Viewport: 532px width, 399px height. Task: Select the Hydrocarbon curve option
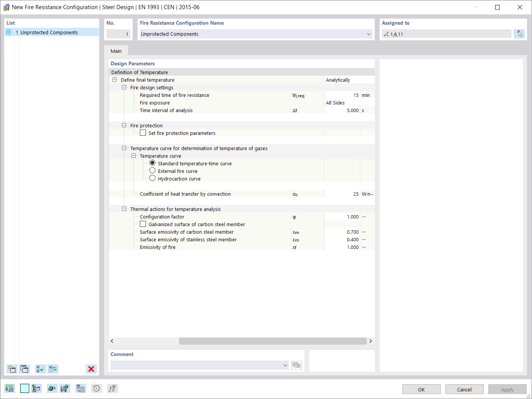pos(152,177)
